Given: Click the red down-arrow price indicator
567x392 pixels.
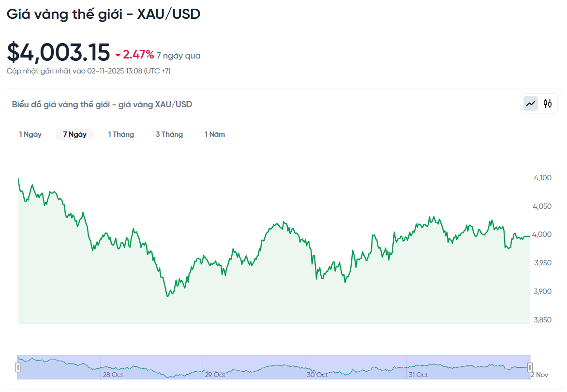Looking at the screenshot, I should click(x=118, y=55).
